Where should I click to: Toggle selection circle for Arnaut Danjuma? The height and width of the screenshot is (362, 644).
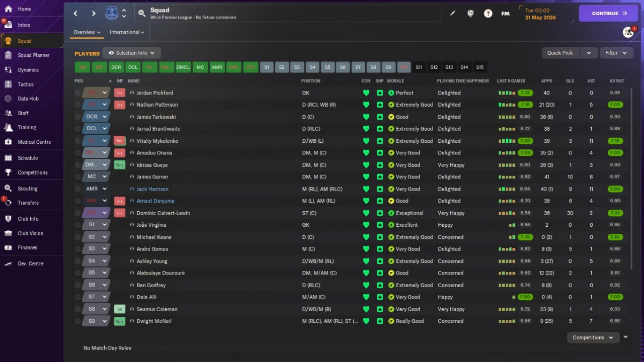click(x=77, y=201)
